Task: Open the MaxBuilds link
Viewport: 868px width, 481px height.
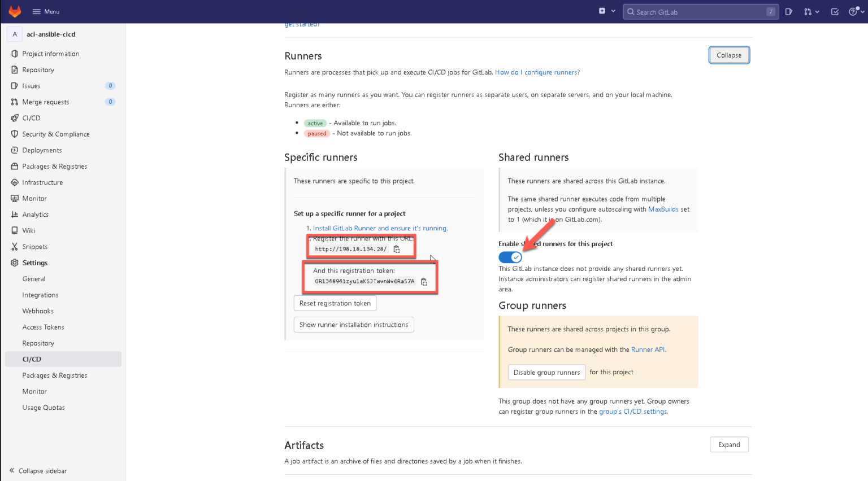Action: pos(663,209)
